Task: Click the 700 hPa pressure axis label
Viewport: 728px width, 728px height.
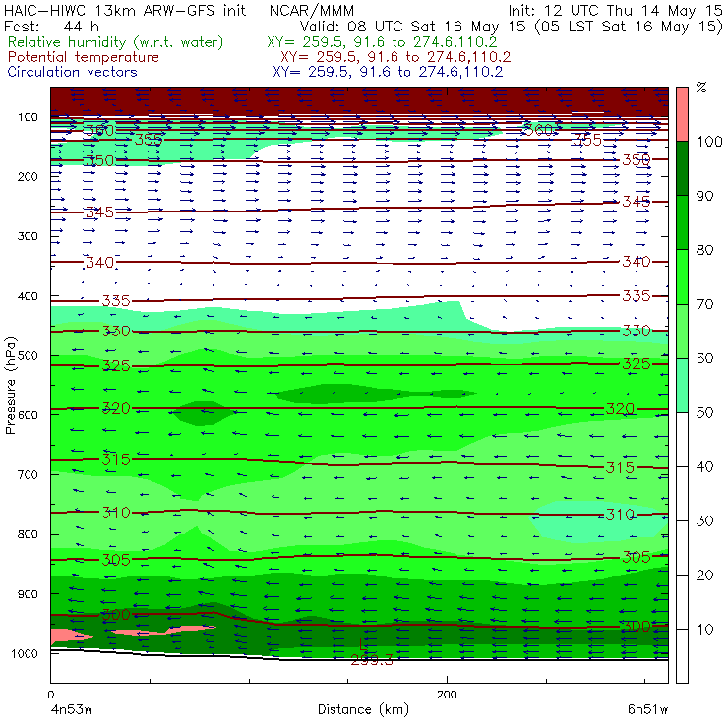Action: point(28,475)
